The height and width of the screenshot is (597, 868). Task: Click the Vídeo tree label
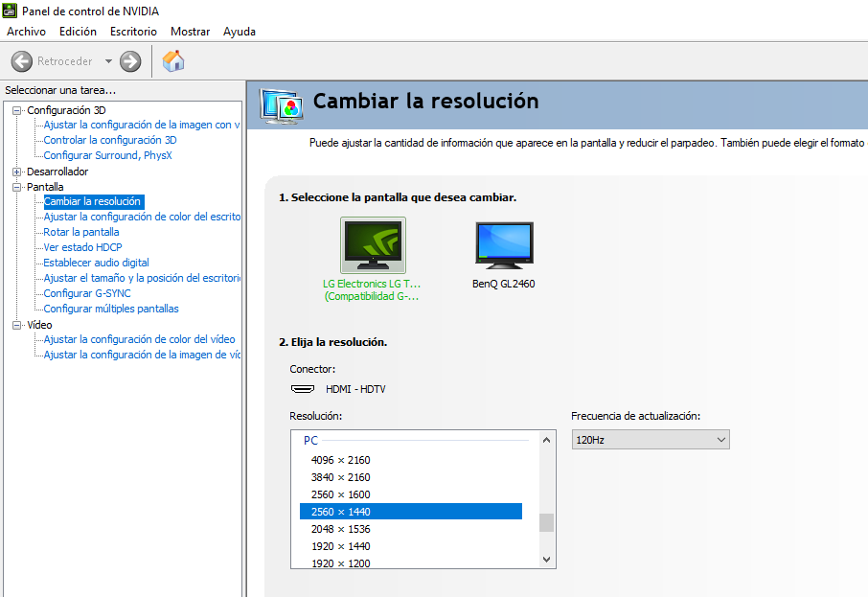pyautogui.click(x=39, y=325)
